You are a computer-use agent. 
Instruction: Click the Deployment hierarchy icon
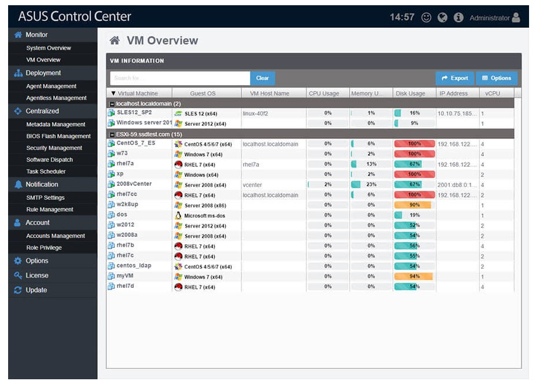click(18, 73)
